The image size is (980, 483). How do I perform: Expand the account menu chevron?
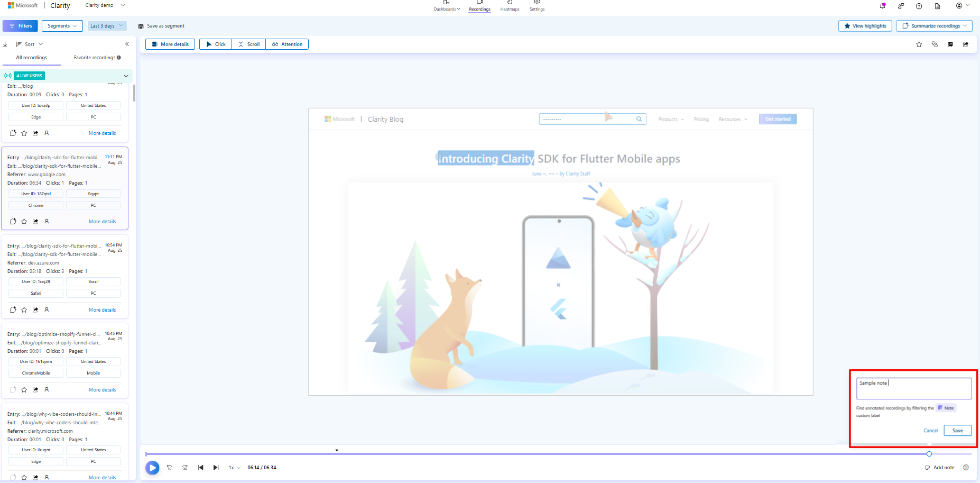968,5
